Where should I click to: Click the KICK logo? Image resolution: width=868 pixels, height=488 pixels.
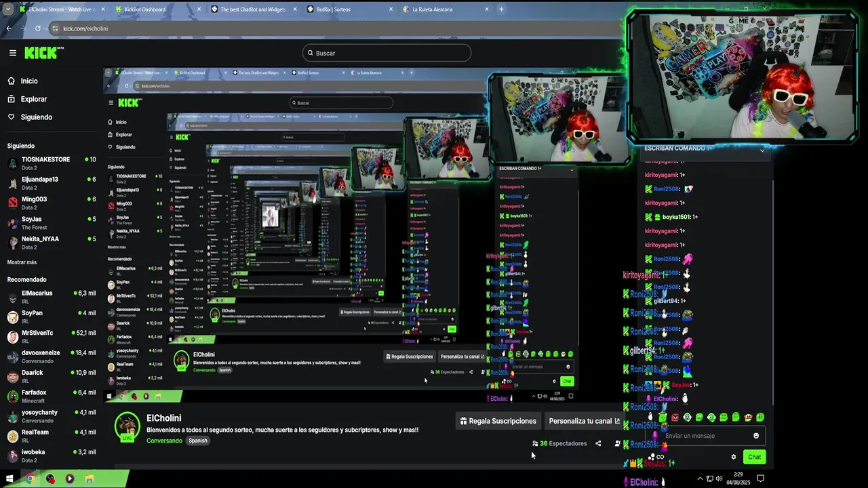pyautogui.click(x=43, y=53)
